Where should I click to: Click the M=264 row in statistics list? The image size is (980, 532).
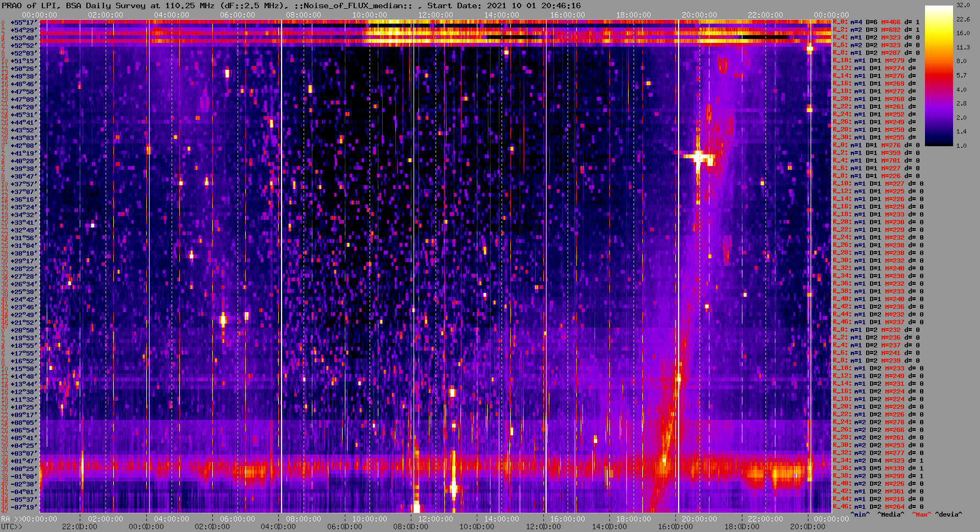(878, 507)
